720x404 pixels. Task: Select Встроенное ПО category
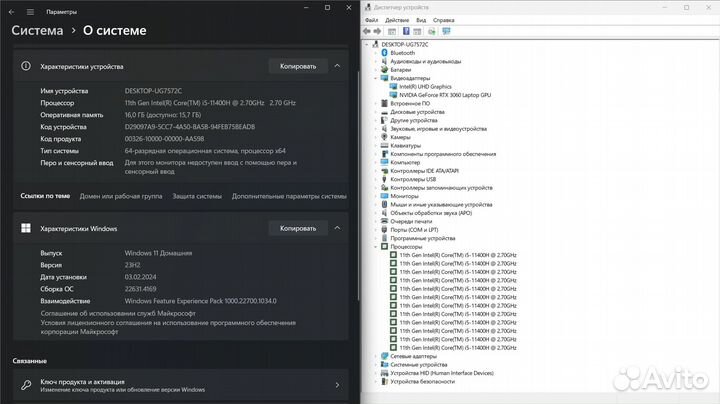tap(410, 104)
